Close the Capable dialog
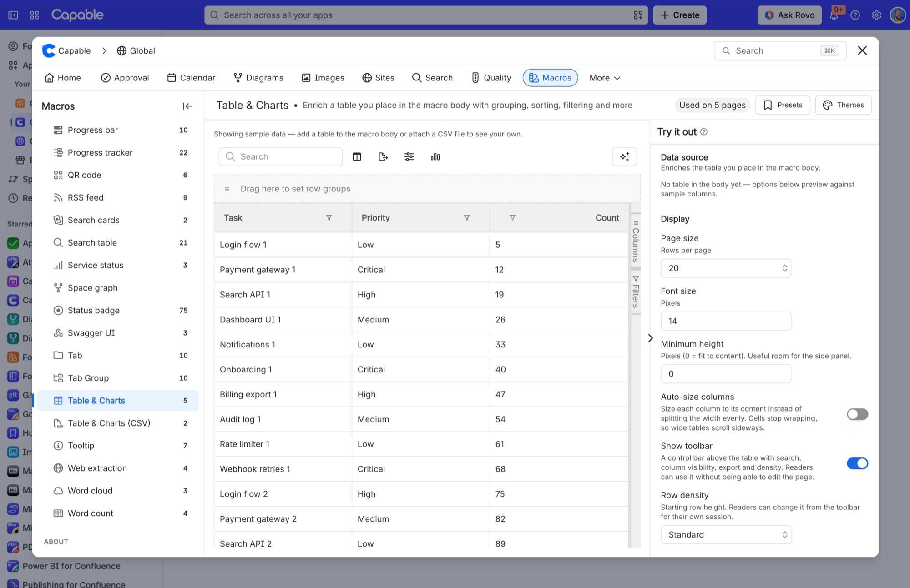The width and height of the screenshot is (910, 588). coord(862,50)
